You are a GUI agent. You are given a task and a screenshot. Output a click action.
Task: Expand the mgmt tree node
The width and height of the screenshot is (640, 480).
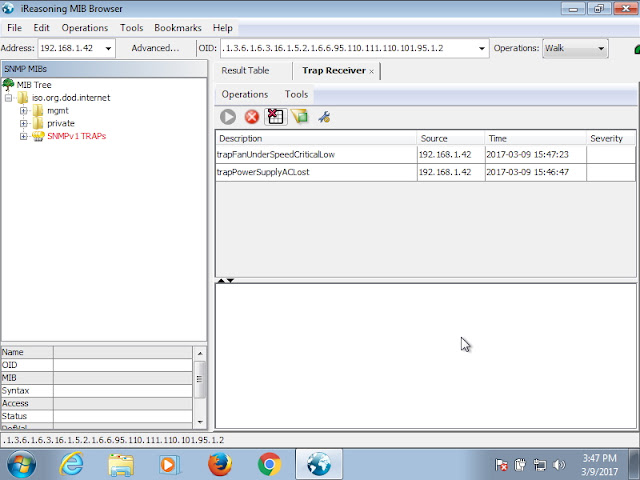(x=24, y=111)
